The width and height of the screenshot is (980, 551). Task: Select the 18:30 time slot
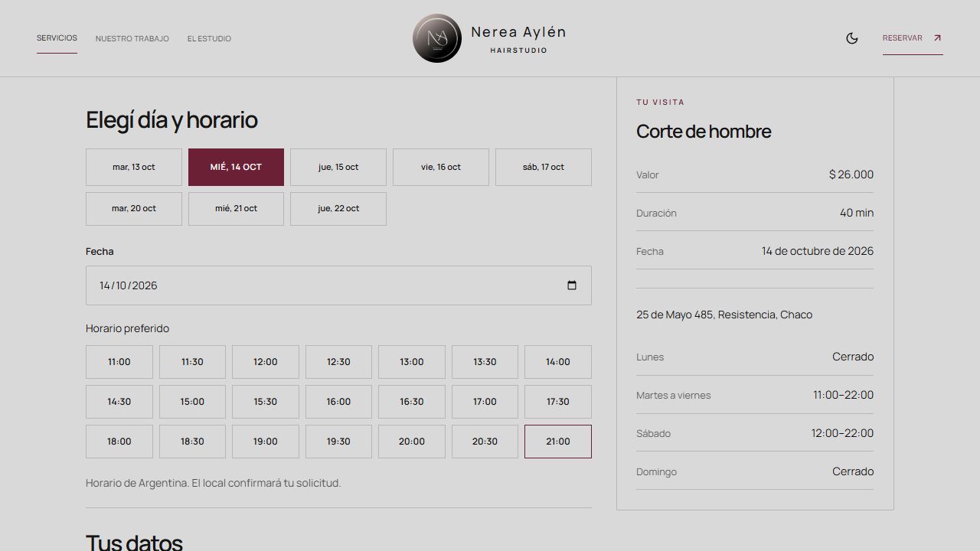point(192,442)
